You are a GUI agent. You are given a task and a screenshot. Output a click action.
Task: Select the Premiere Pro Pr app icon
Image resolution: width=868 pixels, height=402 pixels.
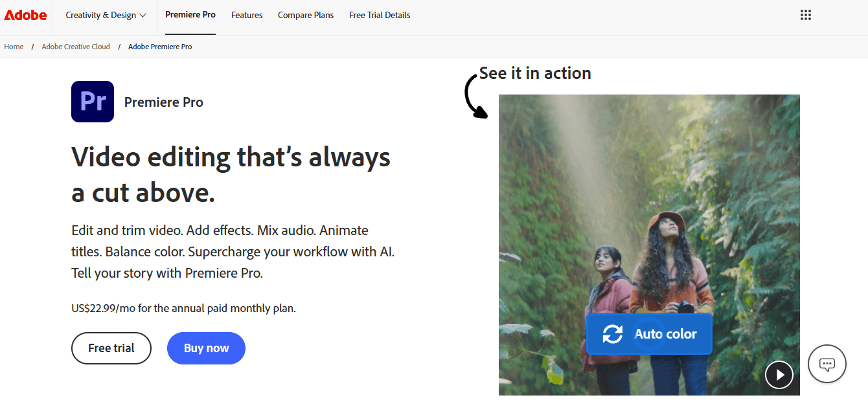[x=92, y=102]
